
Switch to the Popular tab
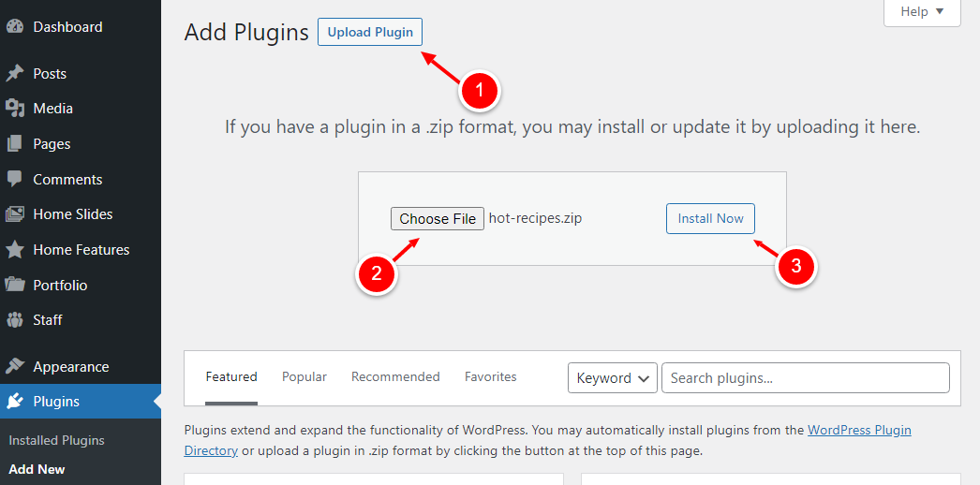tap(304, 376)
